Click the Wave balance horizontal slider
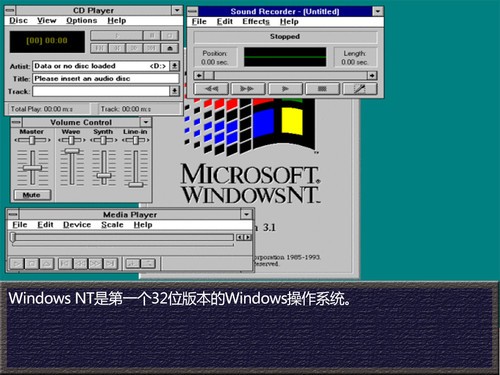The image size is (500, 375). point(71,140)
